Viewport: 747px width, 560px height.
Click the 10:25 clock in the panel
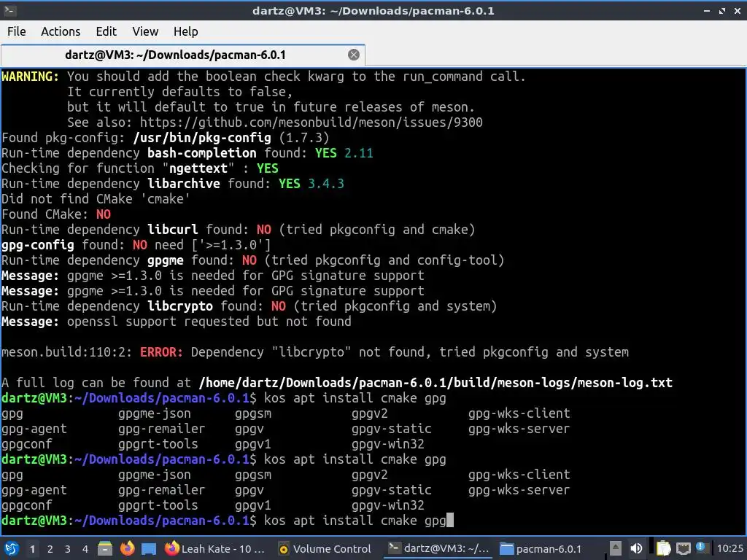[729, 549]
